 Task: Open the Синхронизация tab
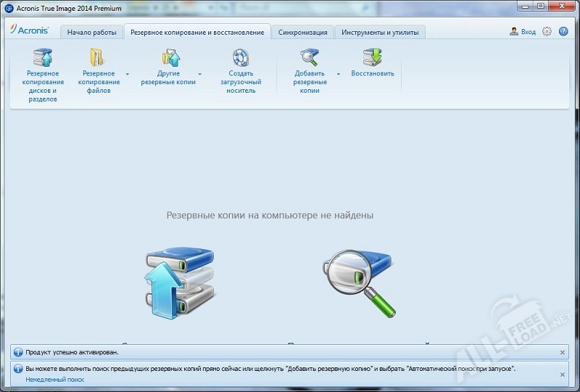pyautogui.click(x=303, y=33)
